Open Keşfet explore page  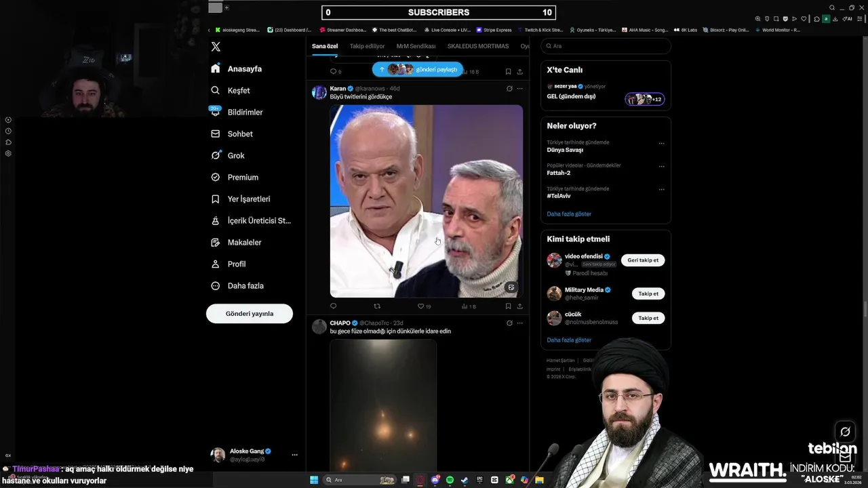pos(231,90)
